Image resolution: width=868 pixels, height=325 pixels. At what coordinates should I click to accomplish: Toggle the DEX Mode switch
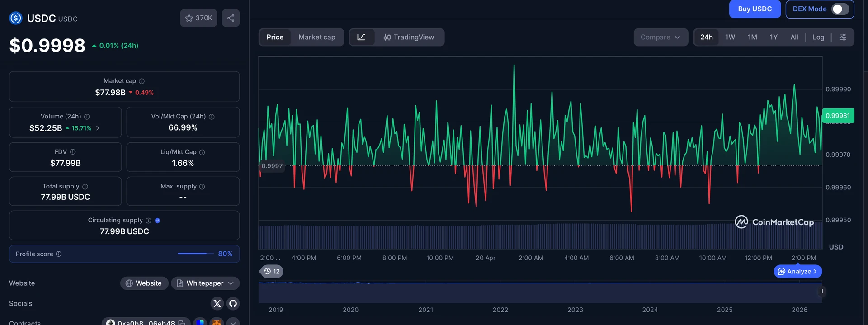click(840, 9)
